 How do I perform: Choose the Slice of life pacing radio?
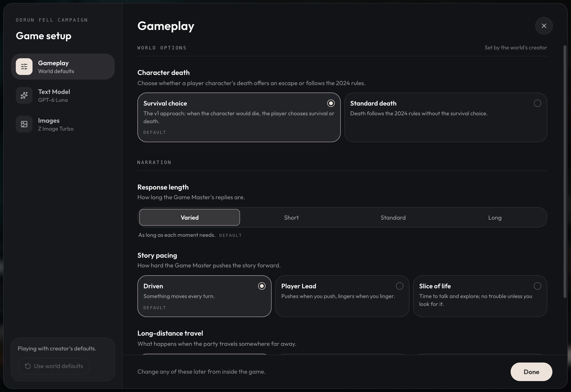[x=537, y=286]
